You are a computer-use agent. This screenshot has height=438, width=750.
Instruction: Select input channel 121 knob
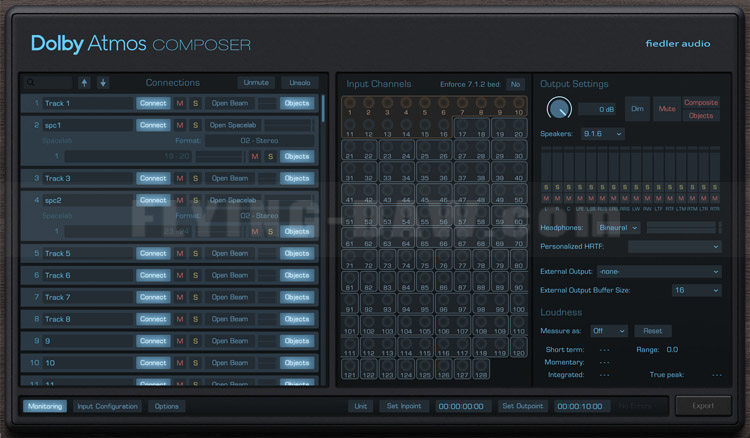(350, 366)
